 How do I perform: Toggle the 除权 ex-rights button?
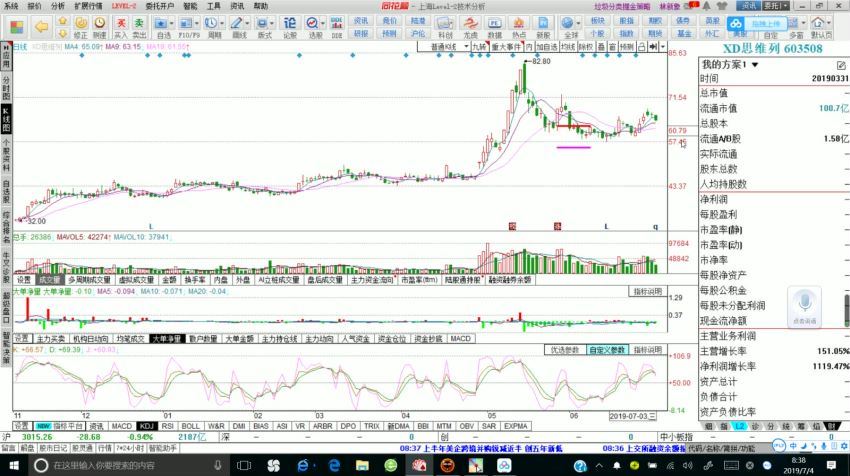click(x=586, y=47)
